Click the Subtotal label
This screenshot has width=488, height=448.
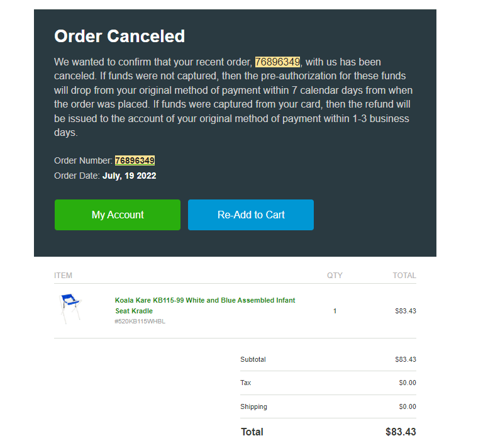253,359
